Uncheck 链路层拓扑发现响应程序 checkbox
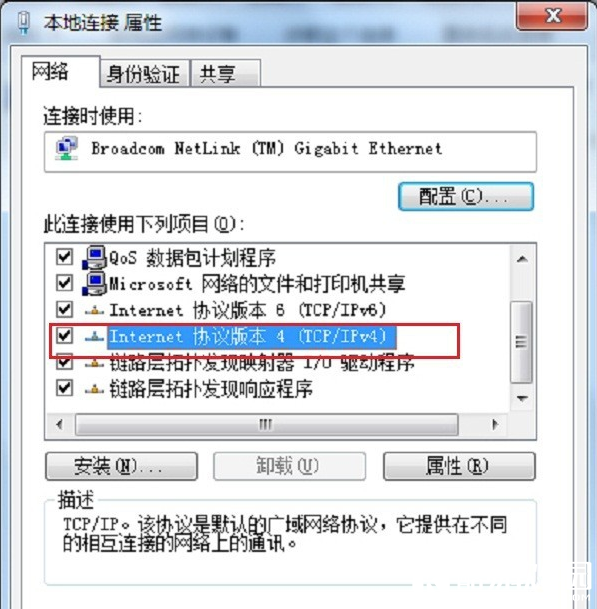Screen dimensions: 597x609 tap(64, 388)
